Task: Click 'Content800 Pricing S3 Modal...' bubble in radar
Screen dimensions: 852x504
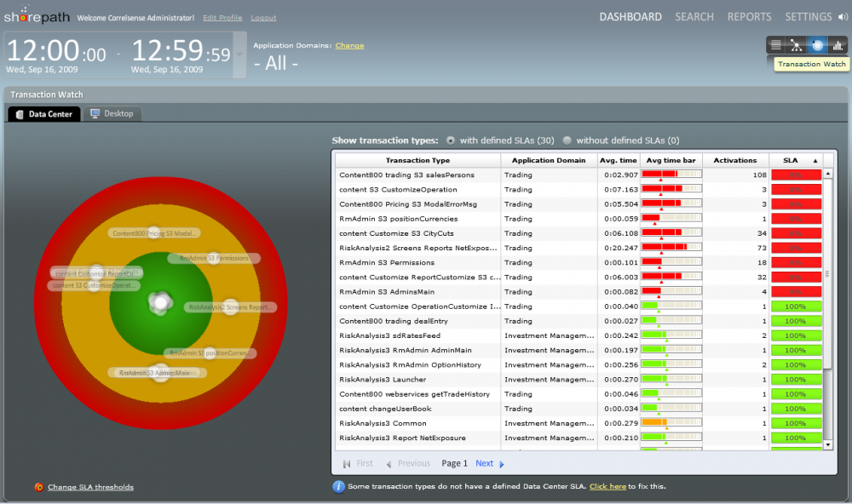Action: point(153,233)
